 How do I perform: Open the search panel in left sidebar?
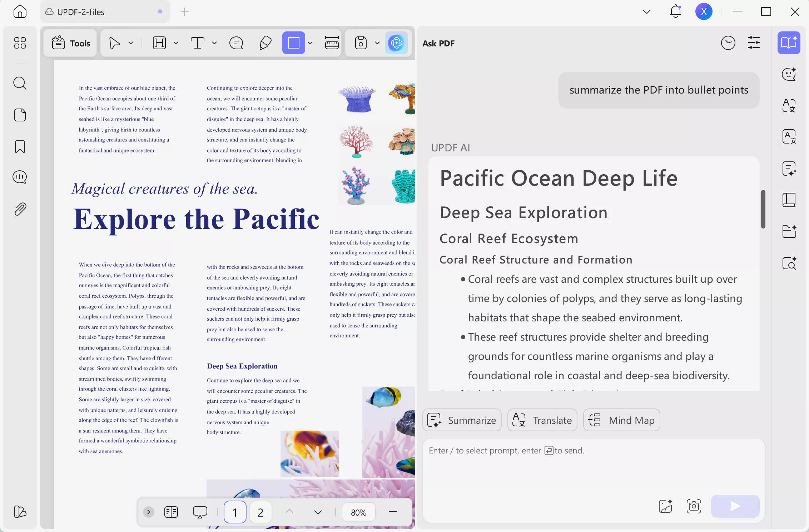[20, 83]
